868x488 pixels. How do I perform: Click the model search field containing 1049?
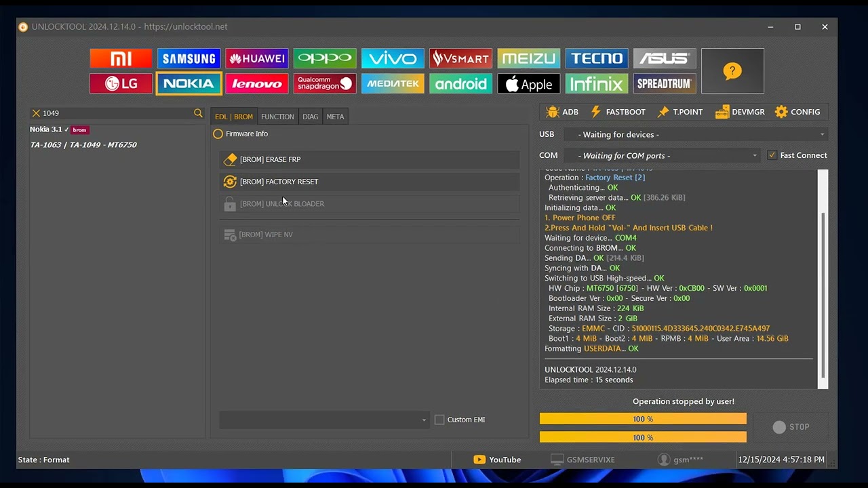tap(117, 113)
